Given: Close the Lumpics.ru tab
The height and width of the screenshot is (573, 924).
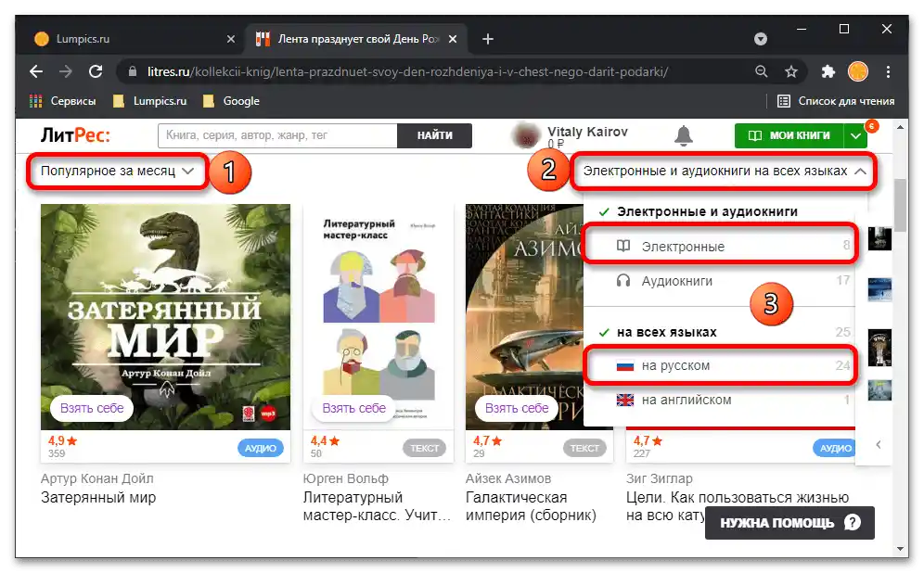Looking at the screenshot, I should (x=231, y=39).
